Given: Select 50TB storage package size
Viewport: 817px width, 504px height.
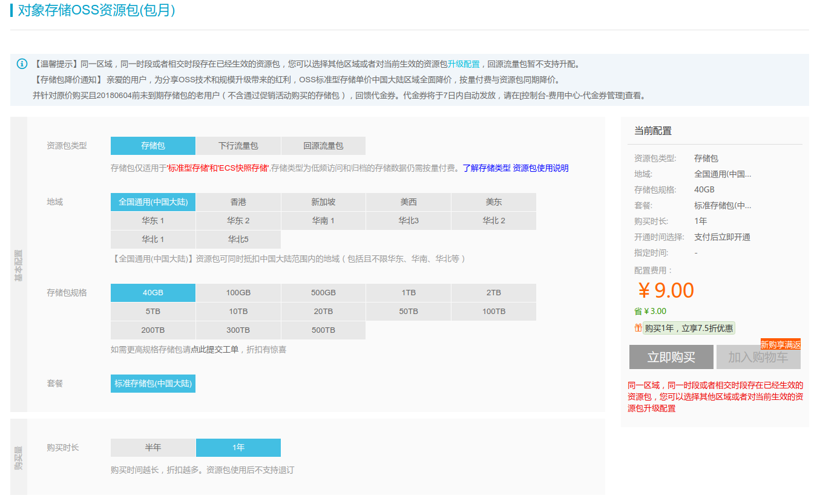Looking at the screenshot, I should (x=408, y=312).
